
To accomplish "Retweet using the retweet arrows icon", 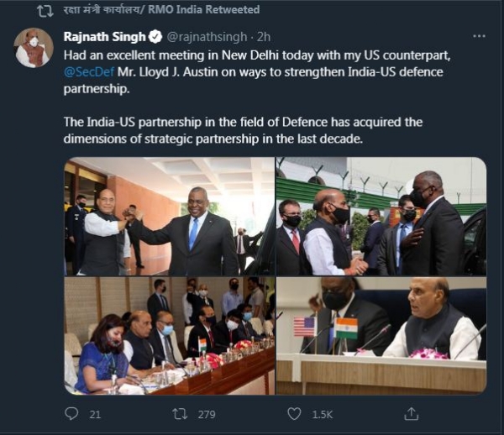I will [x=180, y=414].
